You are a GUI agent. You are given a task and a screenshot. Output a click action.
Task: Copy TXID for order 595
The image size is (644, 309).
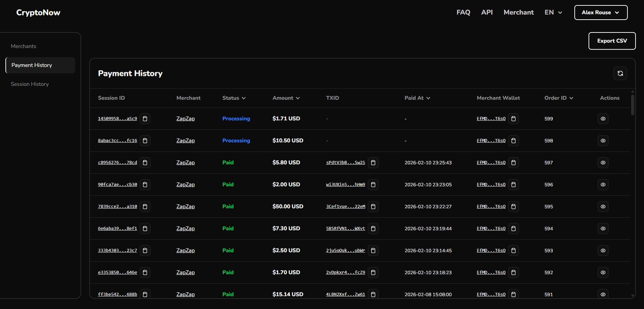point(373,206)
